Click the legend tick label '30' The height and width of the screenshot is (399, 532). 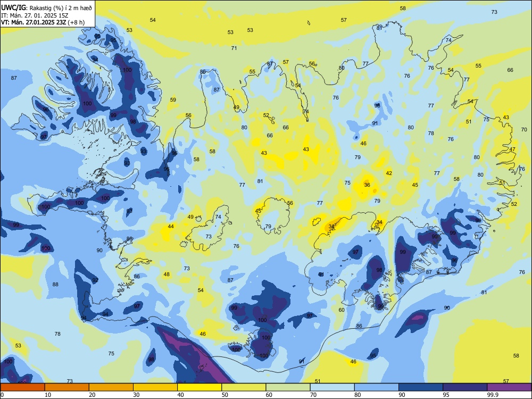[136, 395]
